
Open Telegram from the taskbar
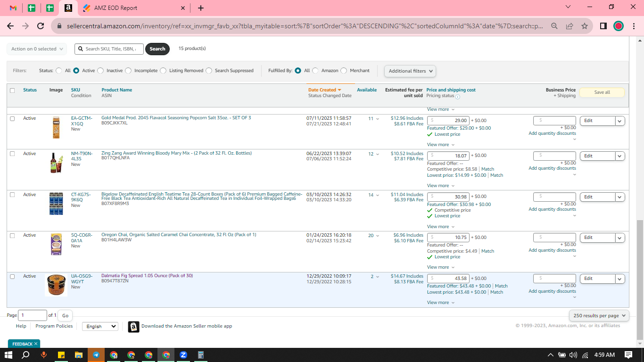96,355
